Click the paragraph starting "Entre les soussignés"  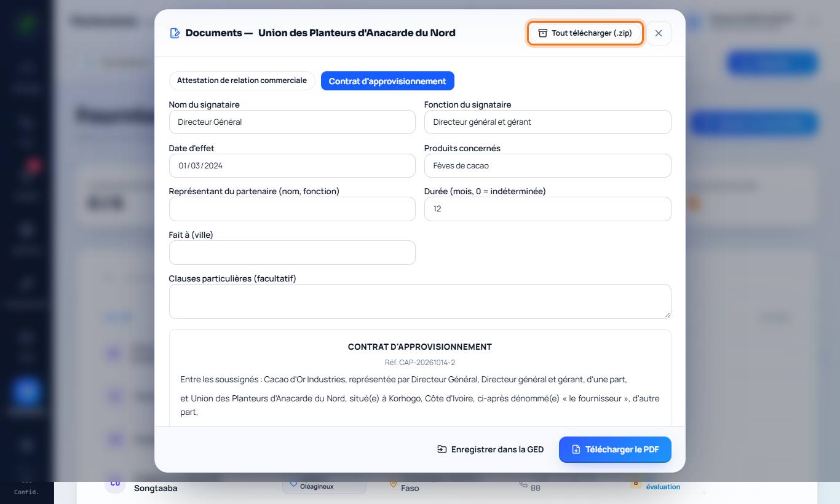point(404,379)
